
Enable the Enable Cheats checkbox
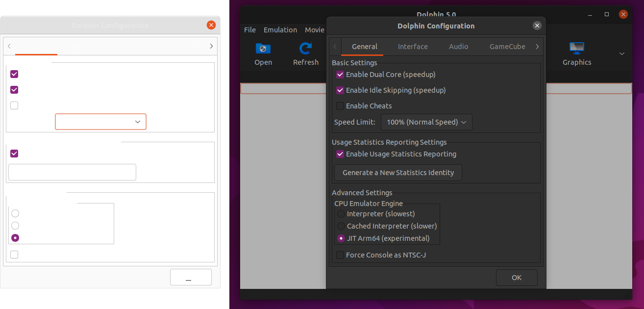[x=340, y=106]
